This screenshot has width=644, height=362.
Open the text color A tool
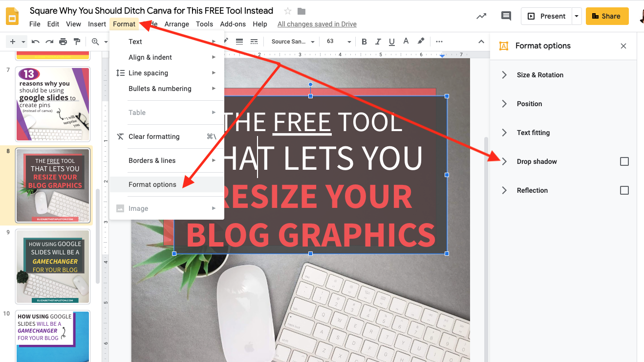407,42
